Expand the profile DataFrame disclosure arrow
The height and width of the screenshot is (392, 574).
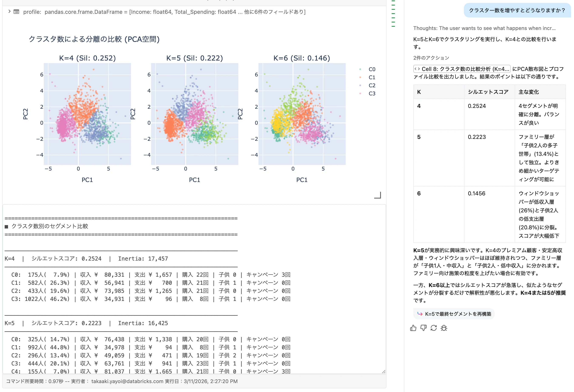coord(9,11)
